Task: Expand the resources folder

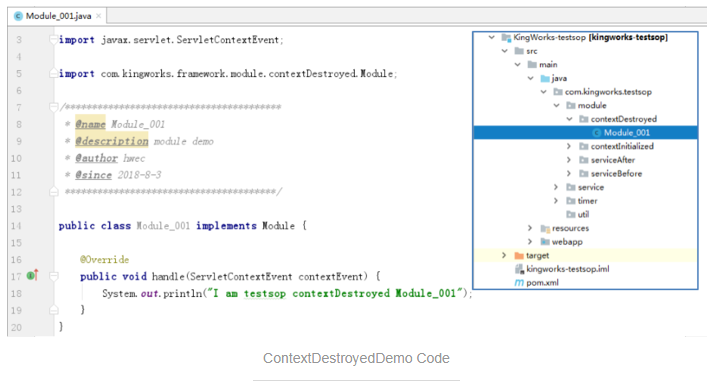Action: [530, 228]
